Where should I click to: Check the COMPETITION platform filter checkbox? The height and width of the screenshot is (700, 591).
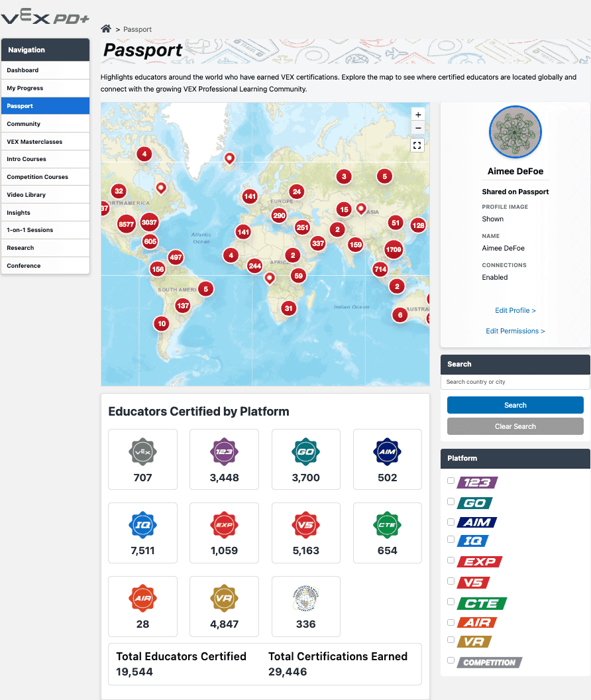pos(451,660)
